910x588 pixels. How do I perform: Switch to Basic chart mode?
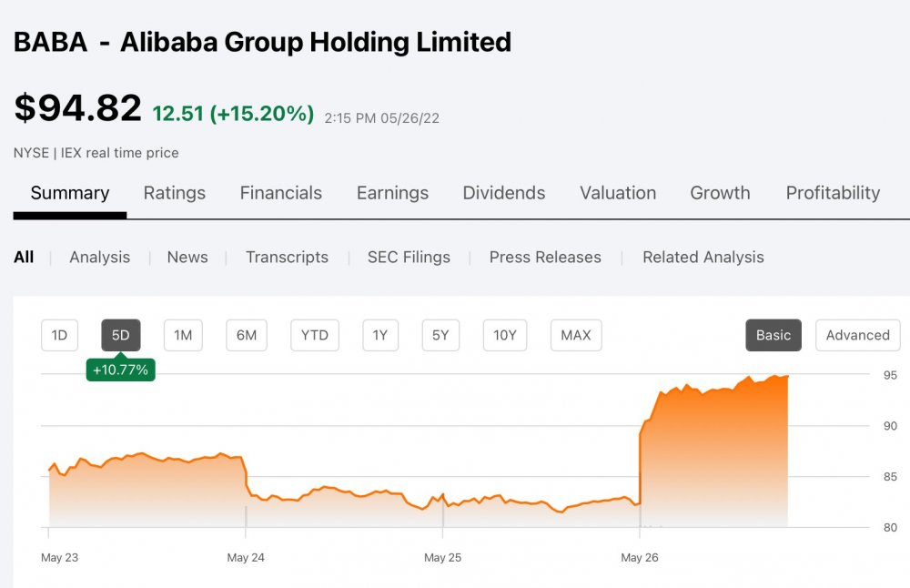click(773, 335)
